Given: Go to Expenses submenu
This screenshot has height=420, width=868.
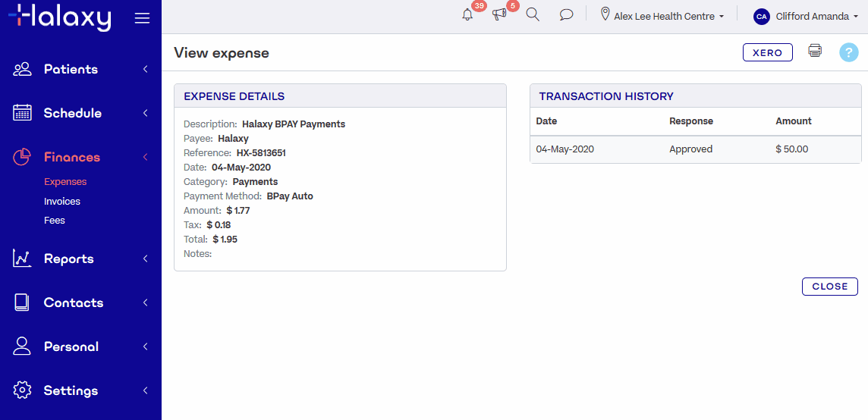Looking at the screenshot, I should tap(65, 181).
